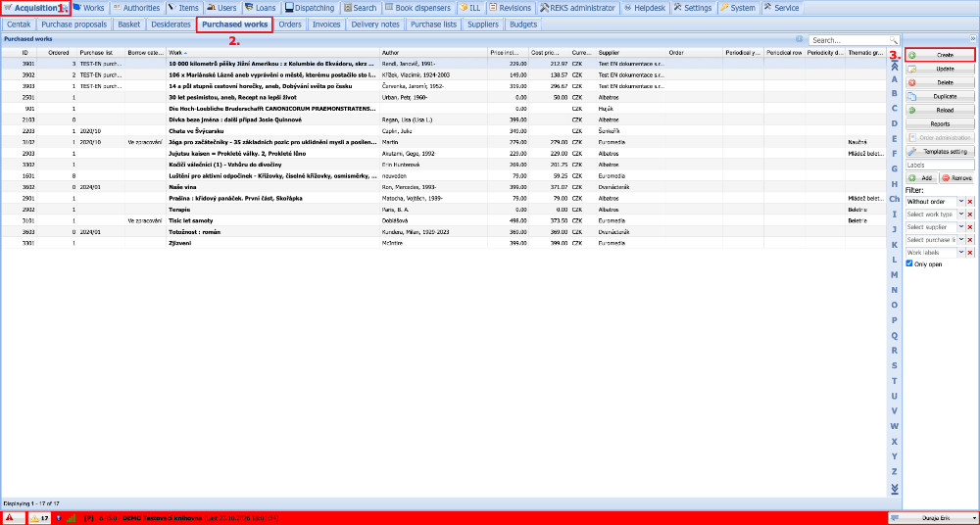Open the Without order filter dropdown
The width and height of the screenshot is (980, 525).
[961, 202]
